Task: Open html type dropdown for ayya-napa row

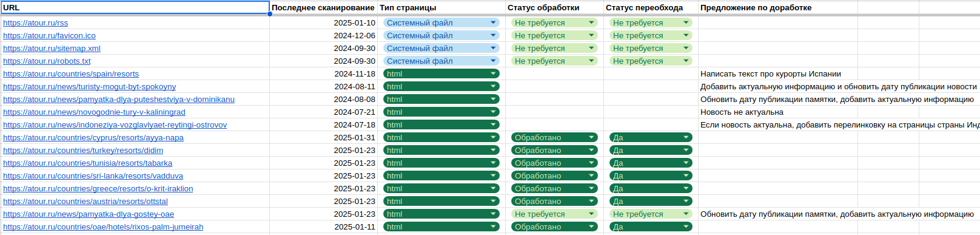Action: 441,138
